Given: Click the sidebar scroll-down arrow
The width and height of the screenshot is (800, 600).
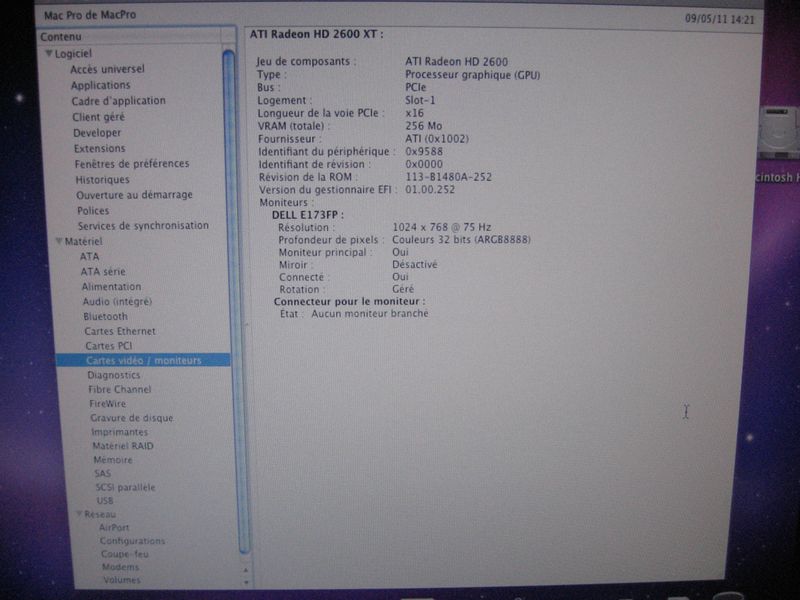Looking at the screenshot, I should pos(246,582).
